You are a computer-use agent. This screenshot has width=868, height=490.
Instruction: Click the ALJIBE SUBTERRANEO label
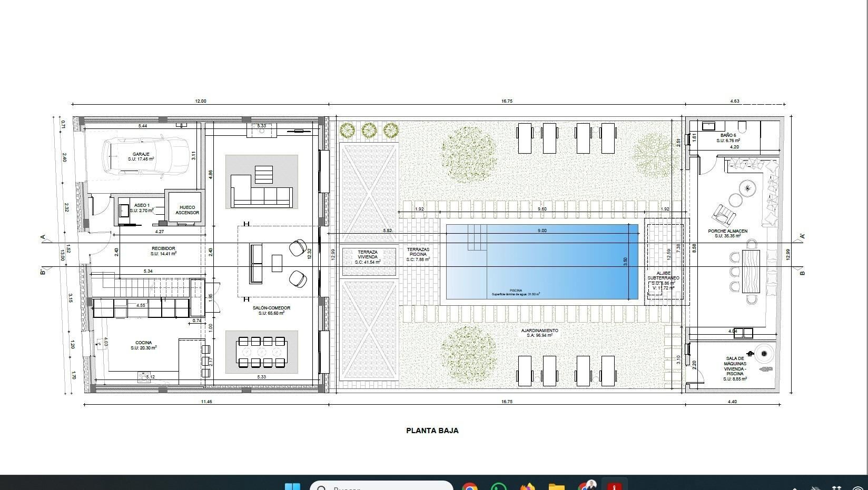[663, 275]
